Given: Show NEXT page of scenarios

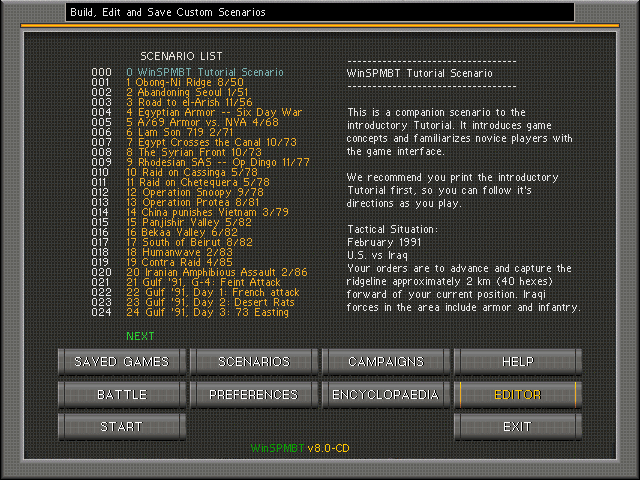Looking at the screenshot, I should pos(141,335).
